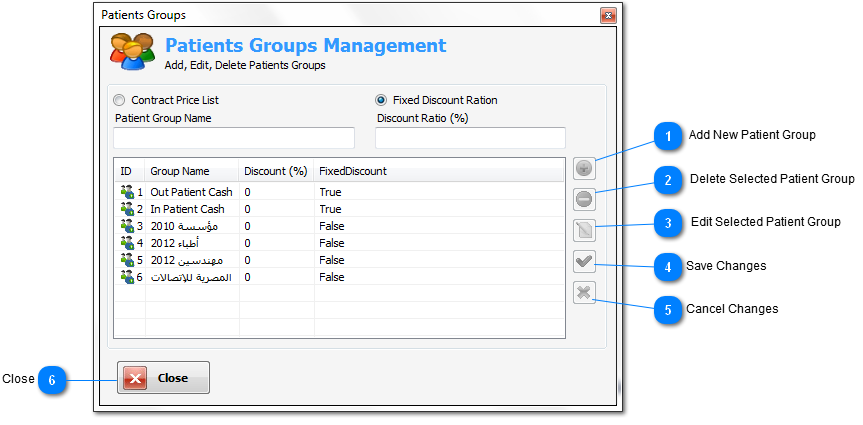Select the Contract Price List radio button
This screenshot has height=425, width=863.
click(x=120, y=100)
